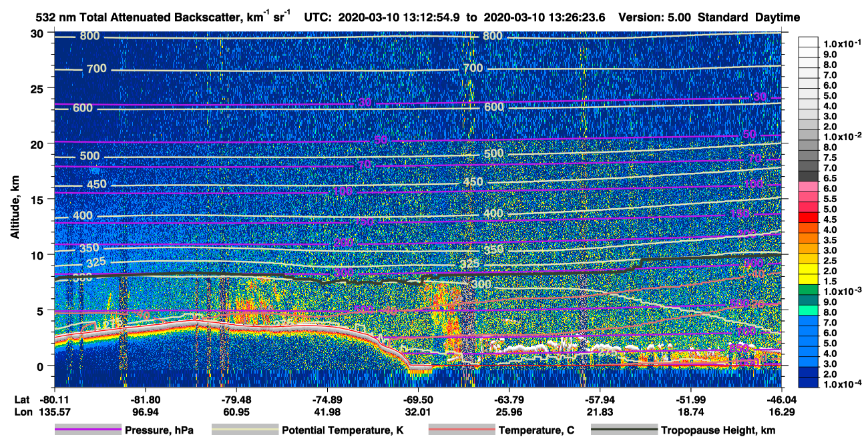Click the longitude value '41.98'
The height and width of the screenshot is (445, 868).
(x=327, y=412)
